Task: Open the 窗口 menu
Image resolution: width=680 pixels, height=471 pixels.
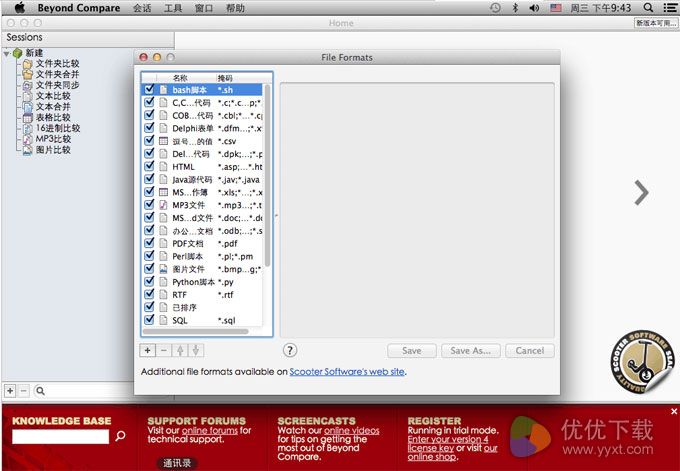Action: [x=204, y=8]
